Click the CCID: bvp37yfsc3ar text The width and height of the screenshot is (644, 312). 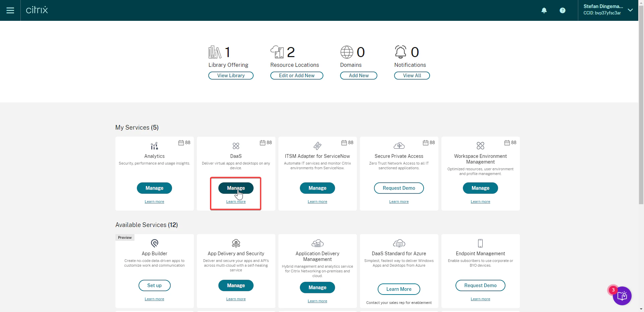click(602, 13)
